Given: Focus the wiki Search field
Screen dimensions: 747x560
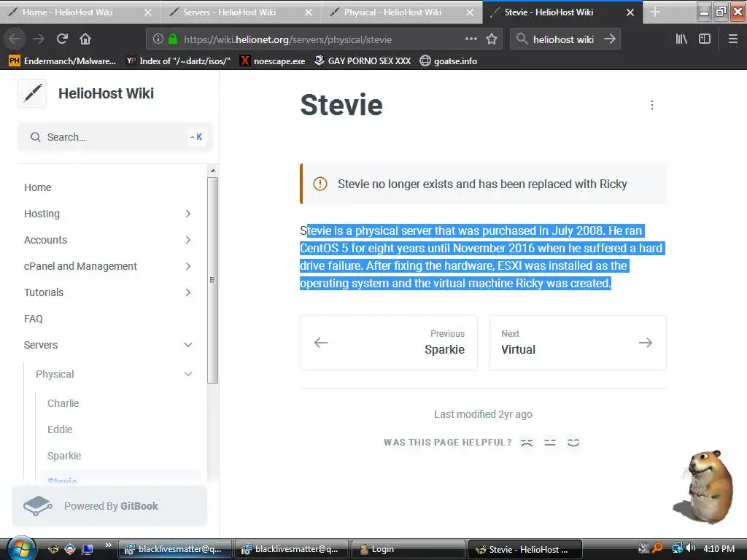Looking at the screenshot, I should pyautogui.click(x=115, y=137).
